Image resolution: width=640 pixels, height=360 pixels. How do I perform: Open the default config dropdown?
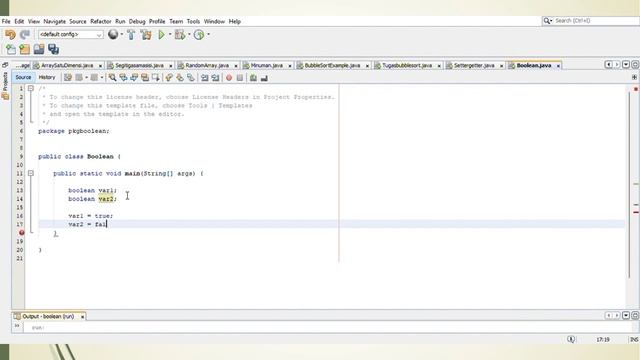click(71, 35)
